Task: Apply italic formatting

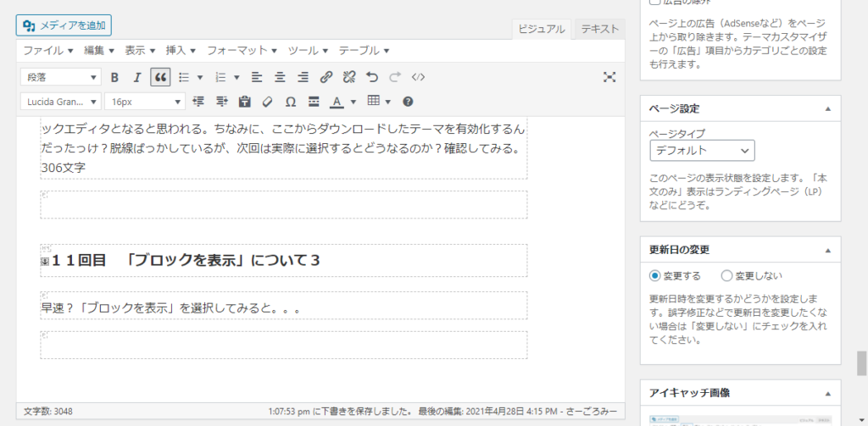Action: [x=136, y=77]
